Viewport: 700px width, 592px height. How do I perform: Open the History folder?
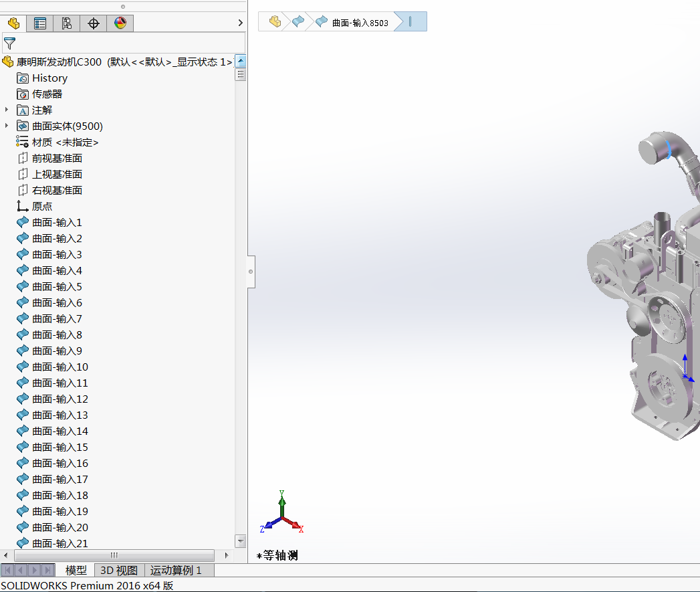click(x=42, y=78)
